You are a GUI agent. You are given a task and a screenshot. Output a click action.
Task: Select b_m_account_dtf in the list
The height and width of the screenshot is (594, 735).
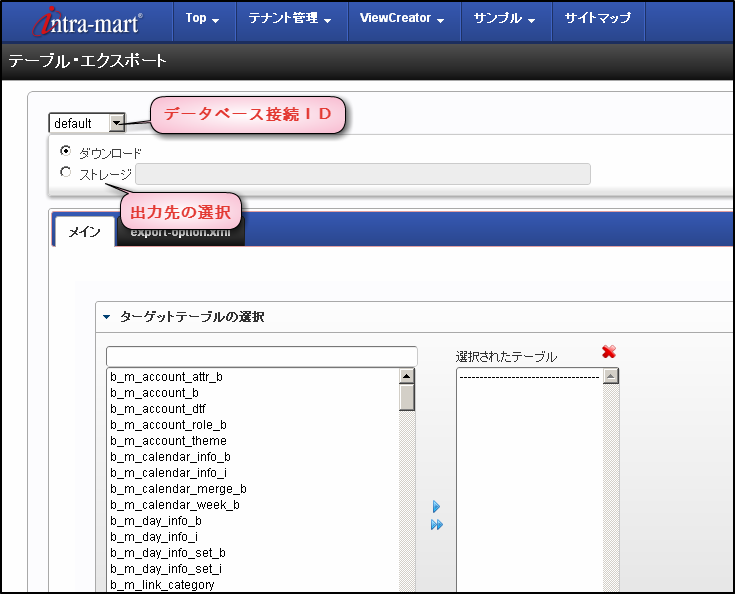click(253, 409)
